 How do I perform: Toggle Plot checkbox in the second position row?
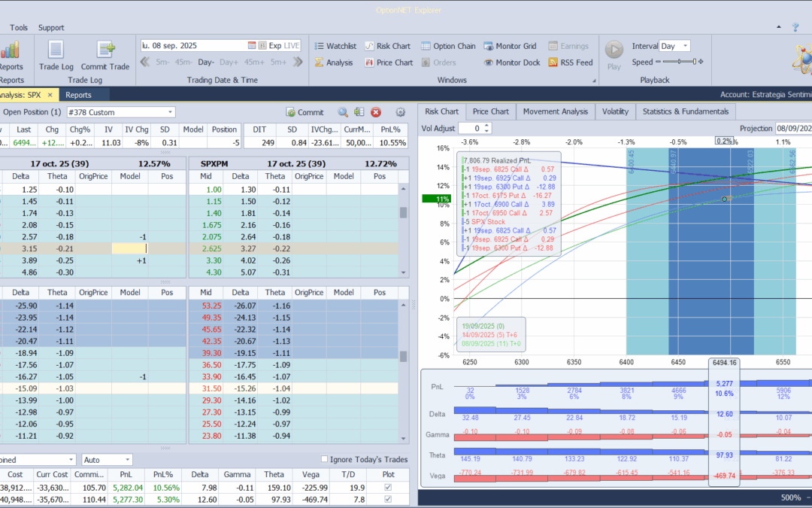pos(387,499)
